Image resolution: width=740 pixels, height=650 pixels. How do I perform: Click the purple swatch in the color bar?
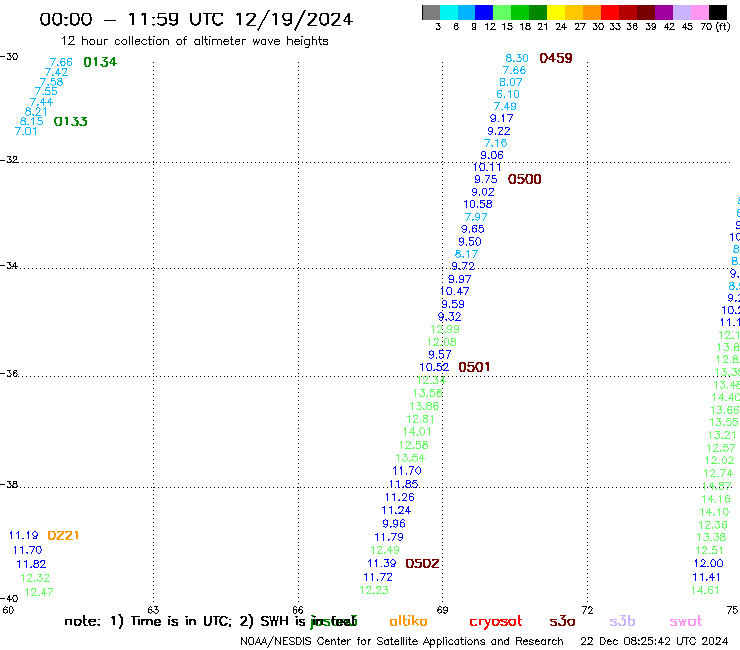click(664, 12)
